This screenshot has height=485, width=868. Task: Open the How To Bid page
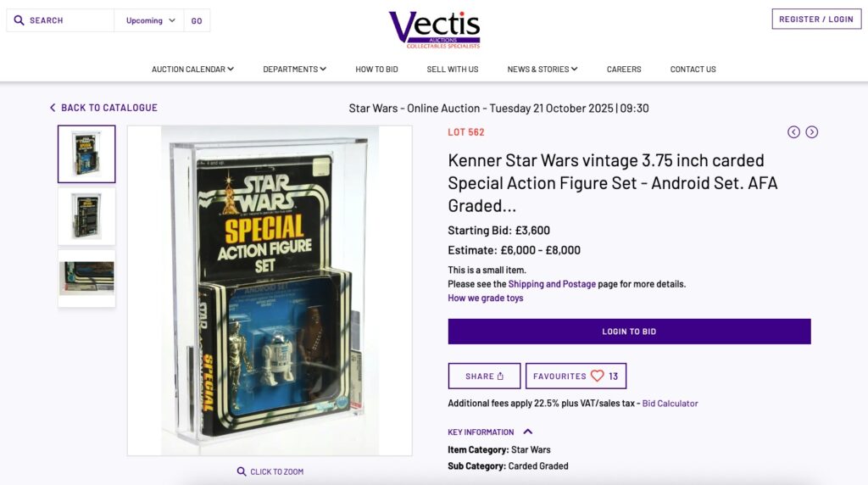376,70
